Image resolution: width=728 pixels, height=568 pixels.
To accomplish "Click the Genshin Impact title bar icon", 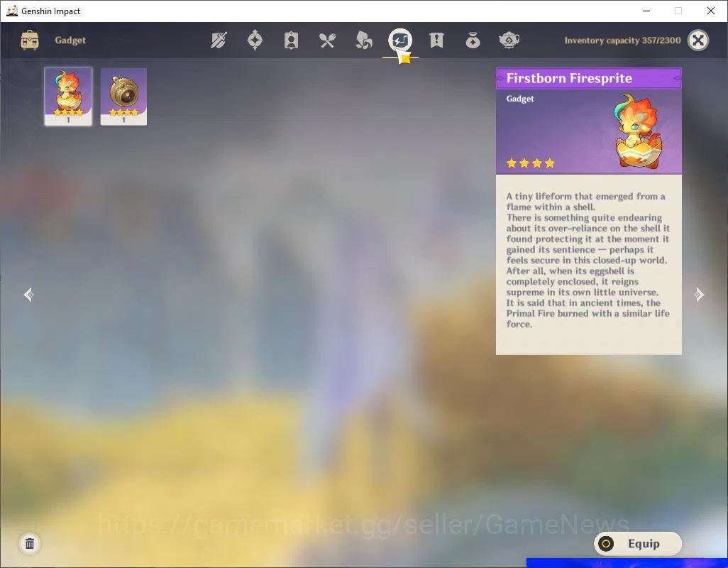I will [12, 11].
